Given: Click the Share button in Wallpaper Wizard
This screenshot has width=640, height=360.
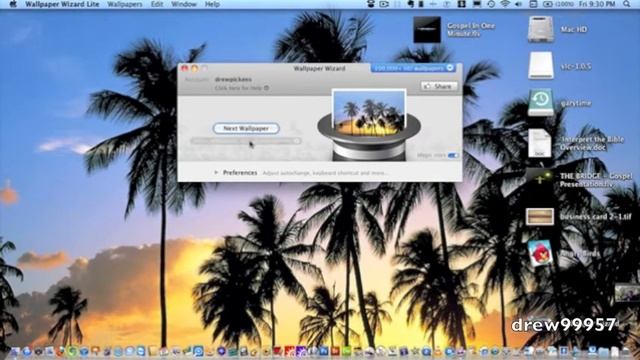Looking at the screenshot, I should click(x=439, y=86).
